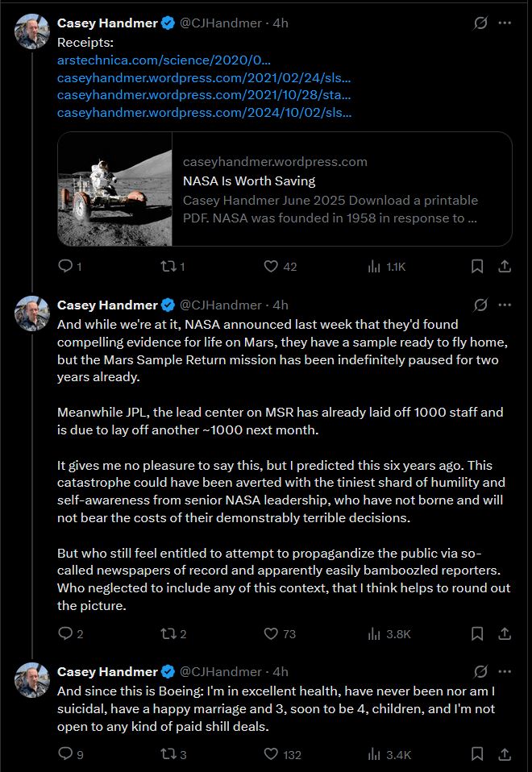
Task: Reply to the 'Receipts:' post
Action: point(65,267)
